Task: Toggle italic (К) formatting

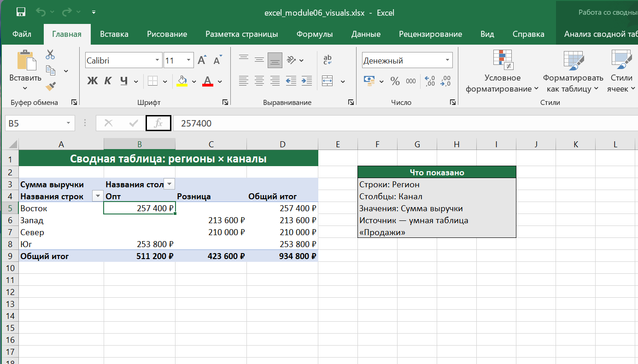Action: (108, 81)
